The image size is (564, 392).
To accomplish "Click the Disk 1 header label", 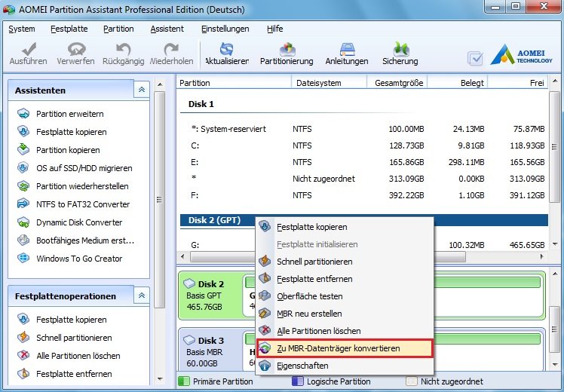I will click(201, 104).
